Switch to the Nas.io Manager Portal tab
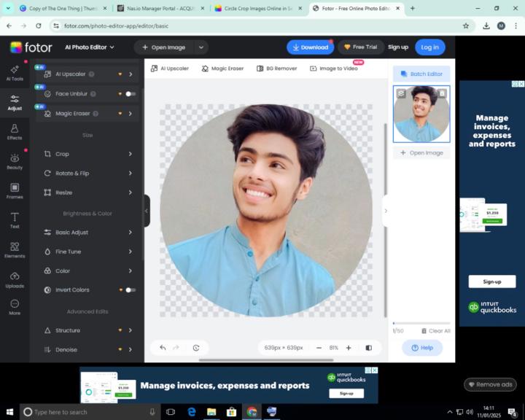525x420 pixels. (x=160, y=8)
